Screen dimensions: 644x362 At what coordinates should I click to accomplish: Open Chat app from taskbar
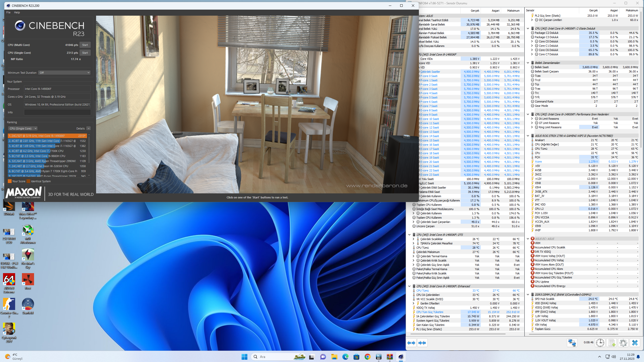pos(323,357)
